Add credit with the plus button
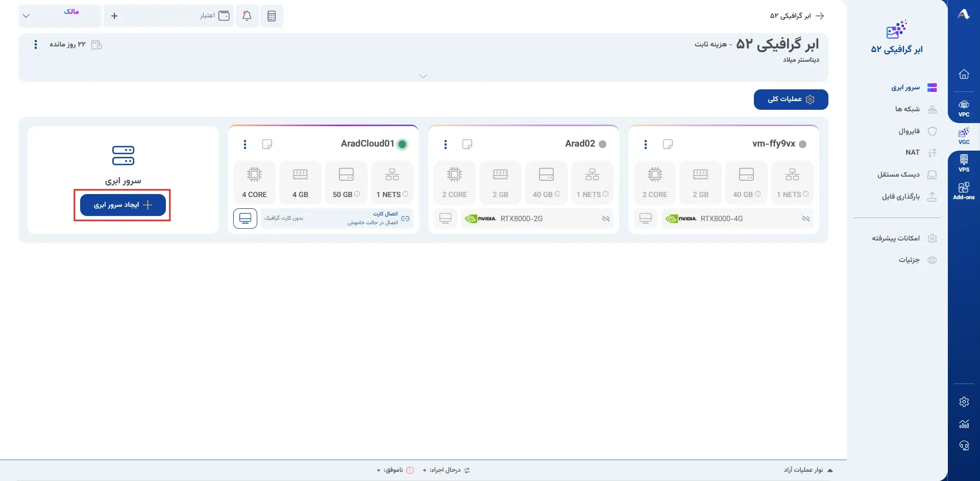This screenshot has width=980, height=481. [x=114, y=16]
